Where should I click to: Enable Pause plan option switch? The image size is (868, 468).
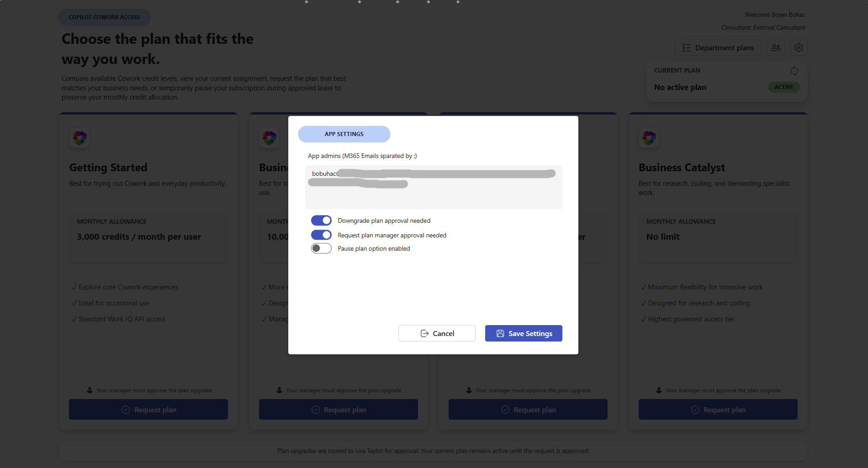coord(321,248)
